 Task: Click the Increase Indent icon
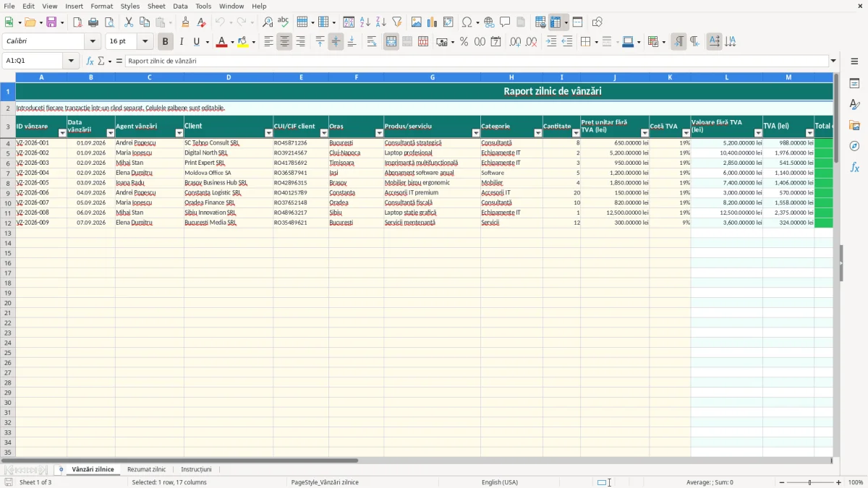point(551,42)
